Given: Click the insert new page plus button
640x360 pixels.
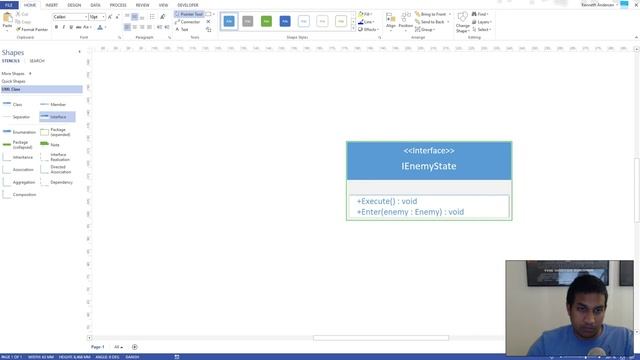Looking at the screenshot, I should pyautogui.click(x=135, y=347).
